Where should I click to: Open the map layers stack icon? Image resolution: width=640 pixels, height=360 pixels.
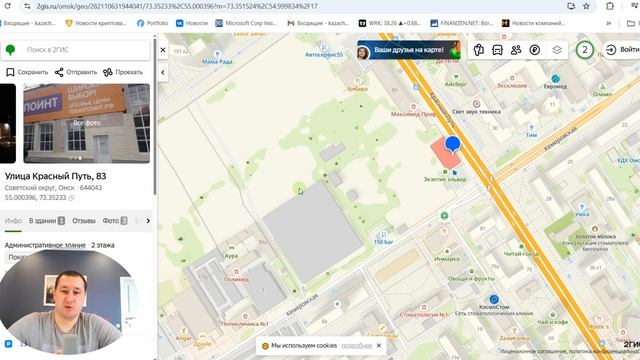(557, 50)
